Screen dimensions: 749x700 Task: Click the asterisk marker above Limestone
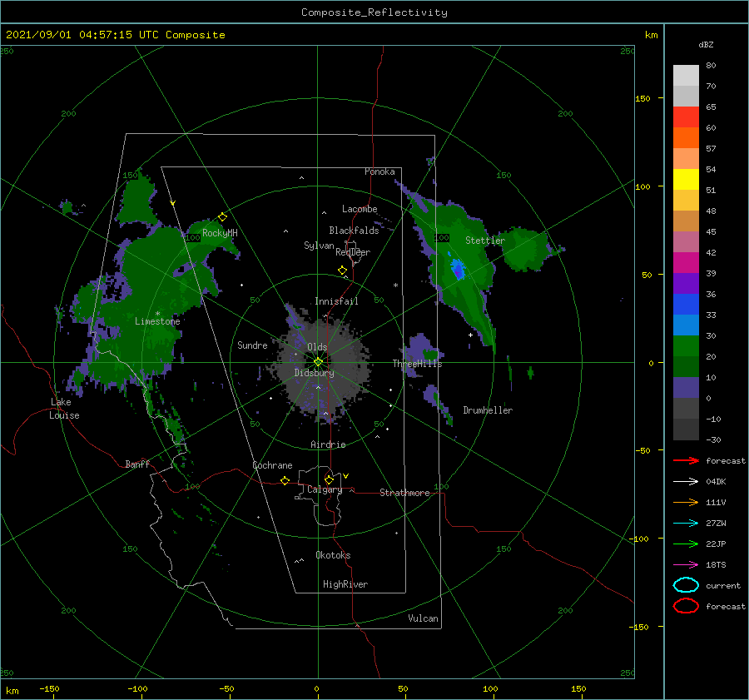(157, 314)
